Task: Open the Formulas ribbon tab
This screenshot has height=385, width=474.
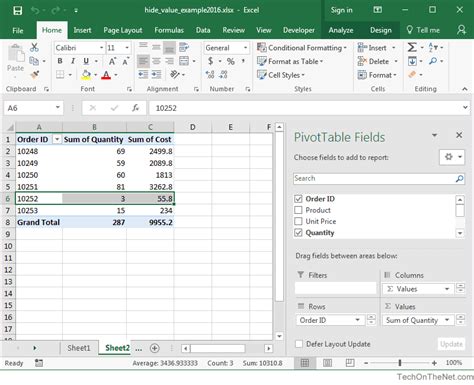Action: 169,30
